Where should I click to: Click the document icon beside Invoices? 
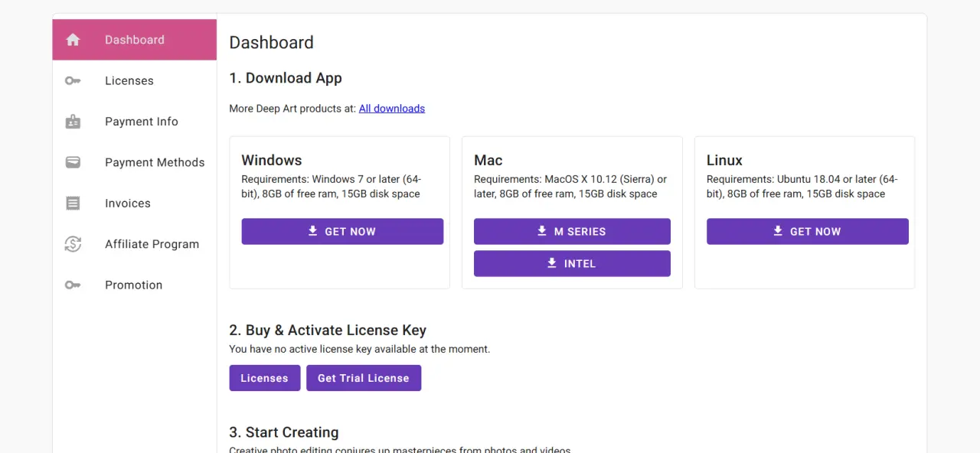[x=73, y=204]
